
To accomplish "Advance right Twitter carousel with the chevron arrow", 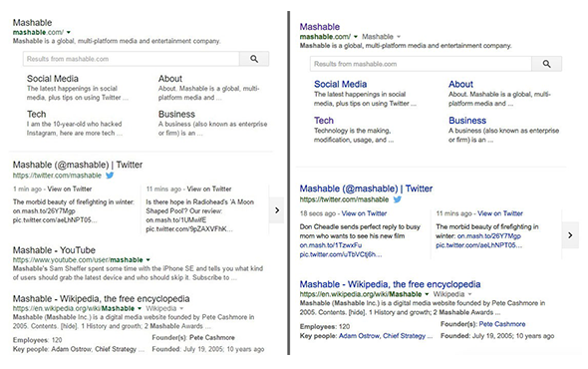I will pyautogui.click(x=570, y=235).
